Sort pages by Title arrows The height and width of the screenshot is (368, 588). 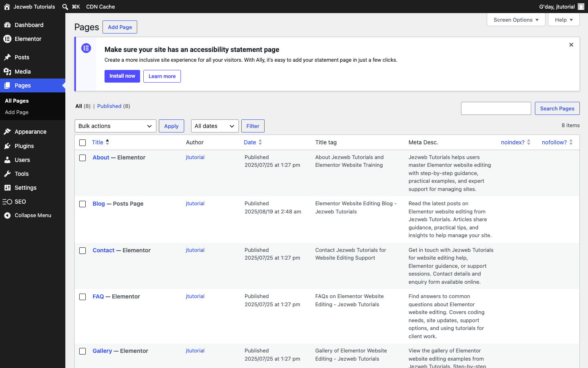(107, 142)
